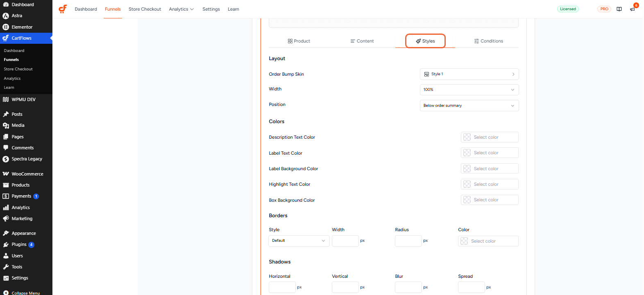Click the border Width input field
644x295 pixels.
345,241
